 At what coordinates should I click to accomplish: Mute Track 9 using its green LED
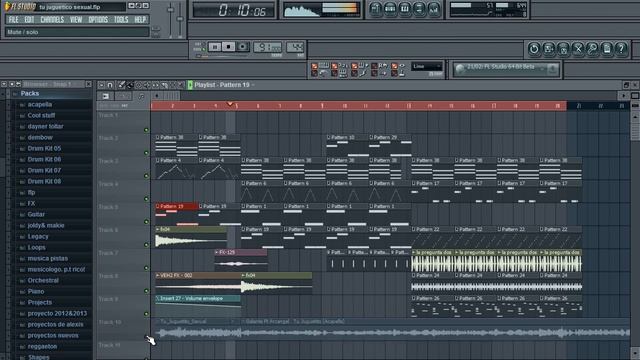click(146, 314)
